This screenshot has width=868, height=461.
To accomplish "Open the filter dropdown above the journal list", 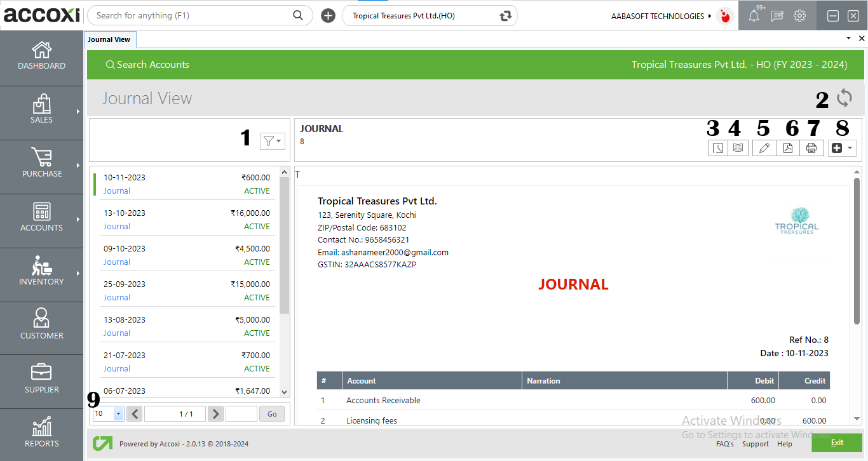I will (x=272, y=141).
